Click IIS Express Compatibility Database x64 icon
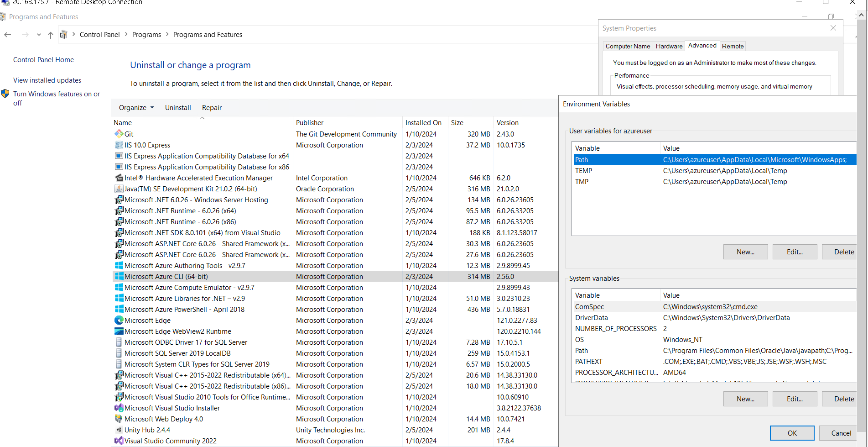This screenshot has width=868, height=447. [x=119, y=156]
